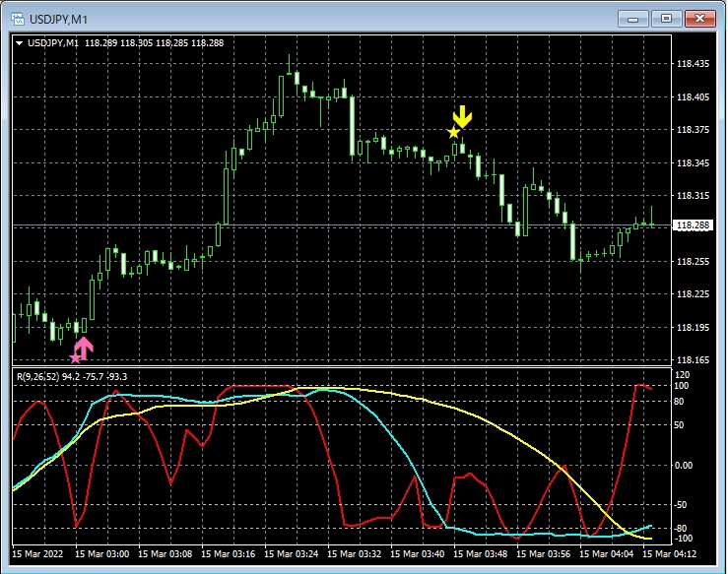Click the 118.165 price scale label
Screen dimensions: 728x574
point(694,360)
